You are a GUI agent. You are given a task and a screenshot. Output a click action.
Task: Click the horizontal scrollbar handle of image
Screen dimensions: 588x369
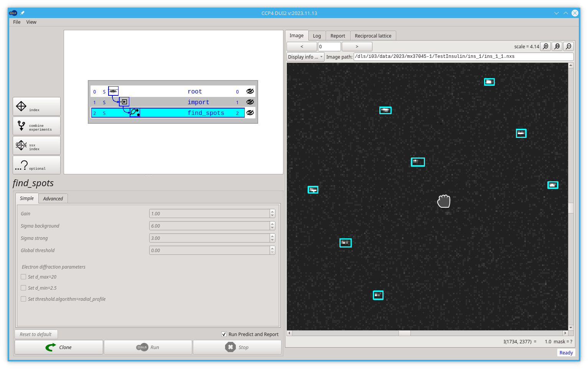pyautogui.click(x=405, y=333)
